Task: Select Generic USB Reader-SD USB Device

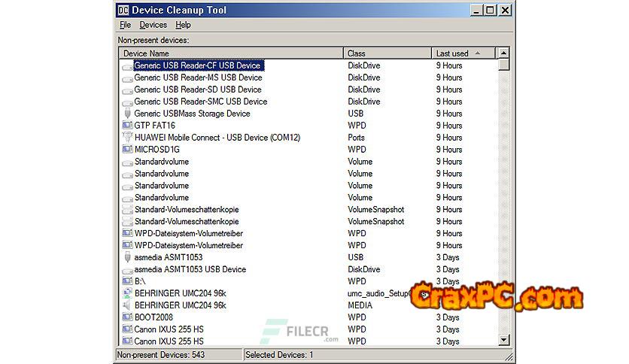Action: tap(198, 89)
